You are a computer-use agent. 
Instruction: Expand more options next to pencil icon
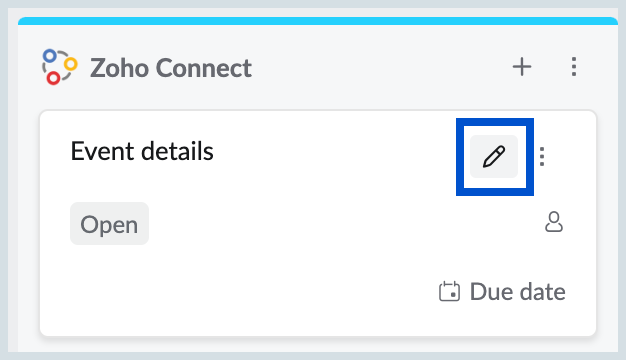542,156
